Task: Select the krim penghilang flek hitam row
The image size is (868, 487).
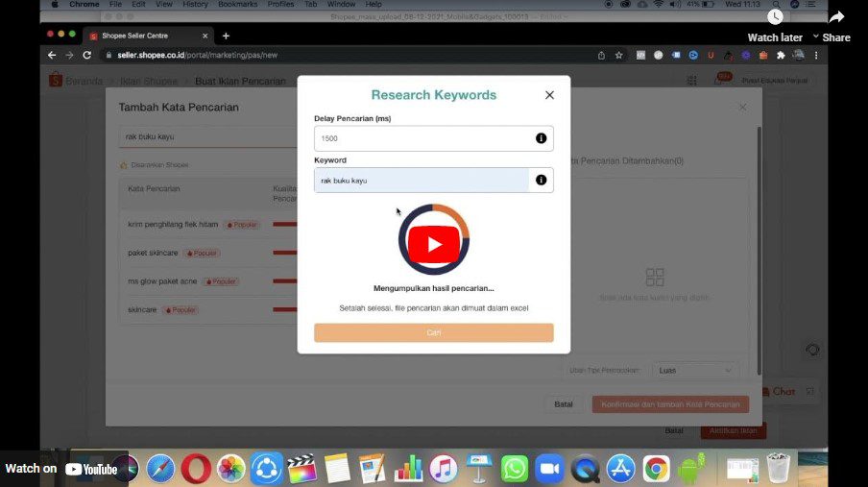Action: pyautogui.click(x=207, y=225)
